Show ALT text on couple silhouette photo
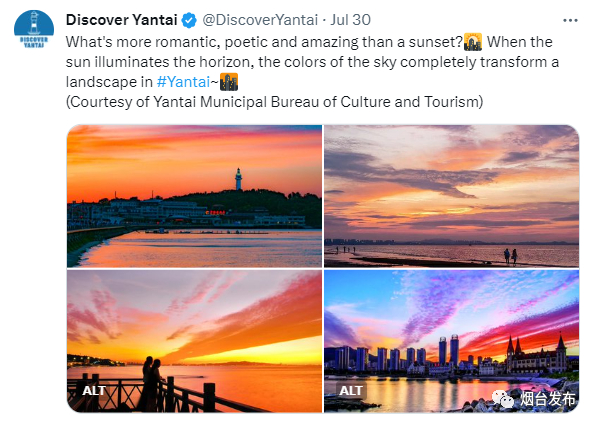Image resolution: width=595 pixels, height=425 pixels. tap(94, 390)
